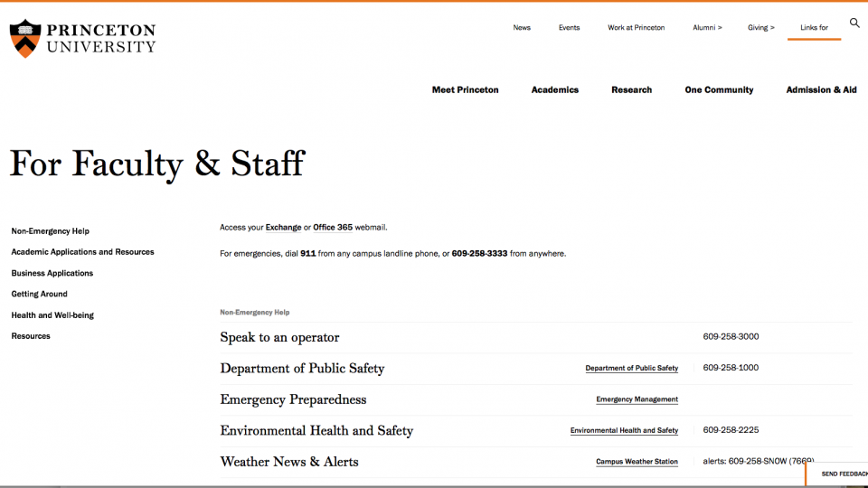This screenshot has width=868, height=488.
Task: Open Exchange webmail link
Action: pyautogui.click(x=283, y=228)
